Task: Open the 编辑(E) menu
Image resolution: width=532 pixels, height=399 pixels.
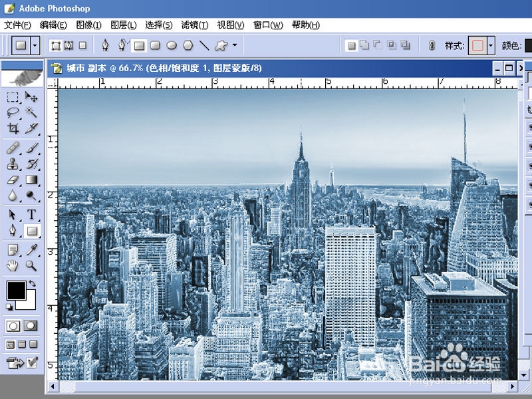Action: [53, 25]
